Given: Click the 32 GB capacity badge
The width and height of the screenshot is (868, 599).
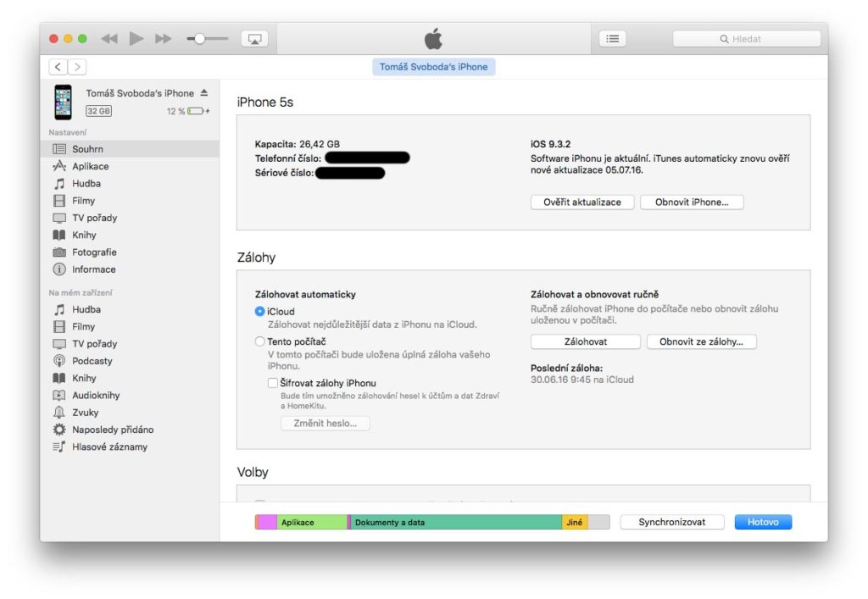Looking at the screenshot, I should 98,111.
